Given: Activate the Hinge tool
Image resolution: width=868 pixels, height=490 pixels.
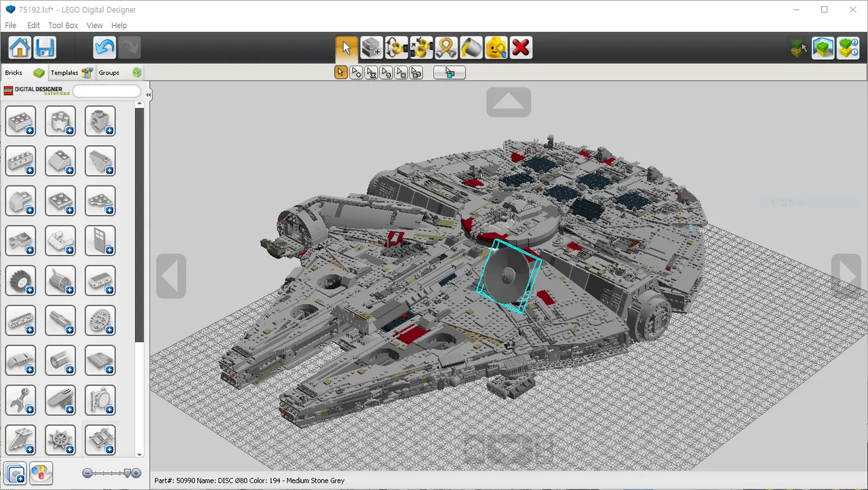Looking at the screenshot, I should [x=397, y=48].
